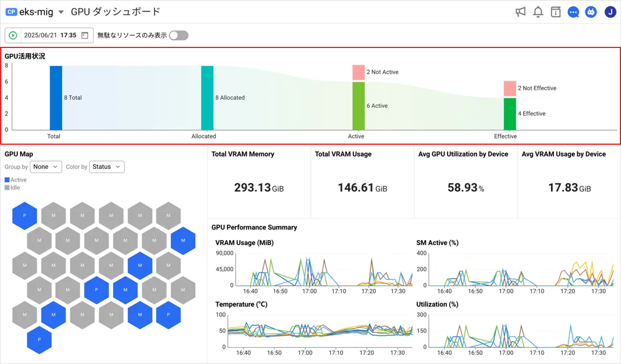Viewport: 621px width, 364px height.
Task: Open the info panel icon in header
Action: (x=555, y=12)
